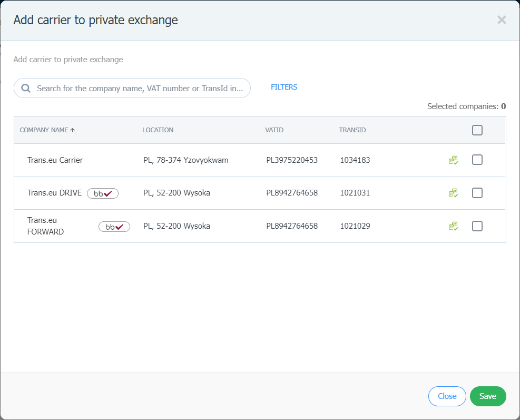Click TransId 1021029

click(355, 226)
